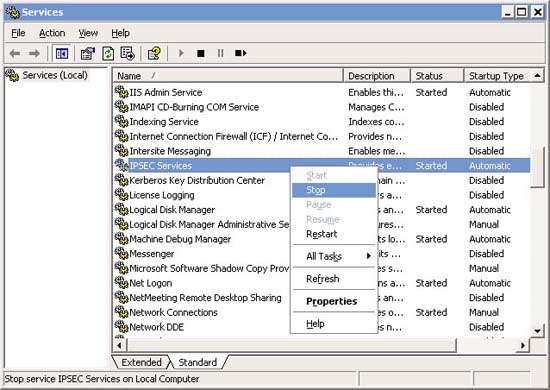Click 'Enables me…' description of Intersite Messaging
Image resolution: width=550 pixels, height=390 pixels.
(376, 151)
